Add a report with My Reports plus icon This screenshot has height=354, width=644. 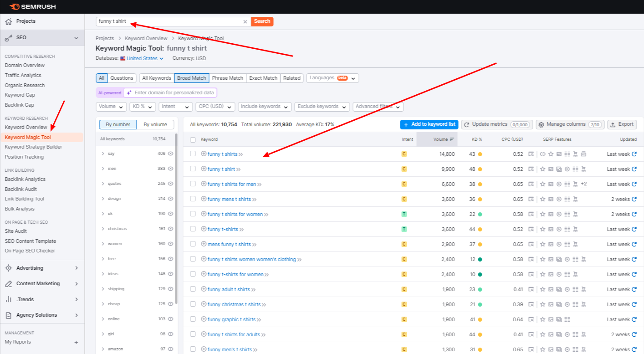pos(76,342)
